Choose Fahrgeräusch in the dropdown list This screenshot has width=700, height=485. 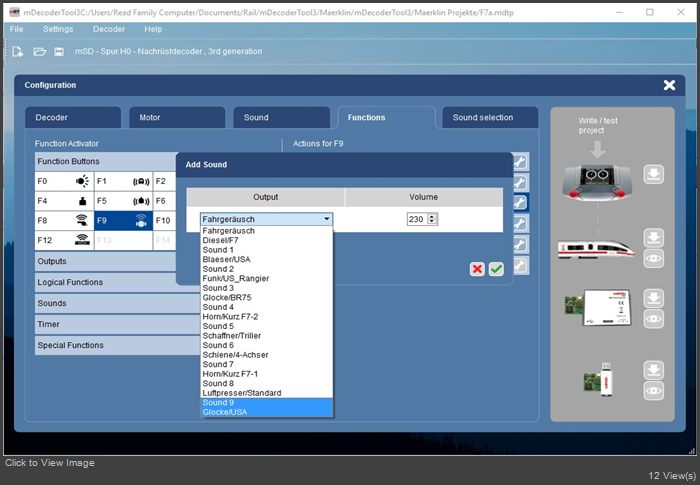(x=267, y=231)
